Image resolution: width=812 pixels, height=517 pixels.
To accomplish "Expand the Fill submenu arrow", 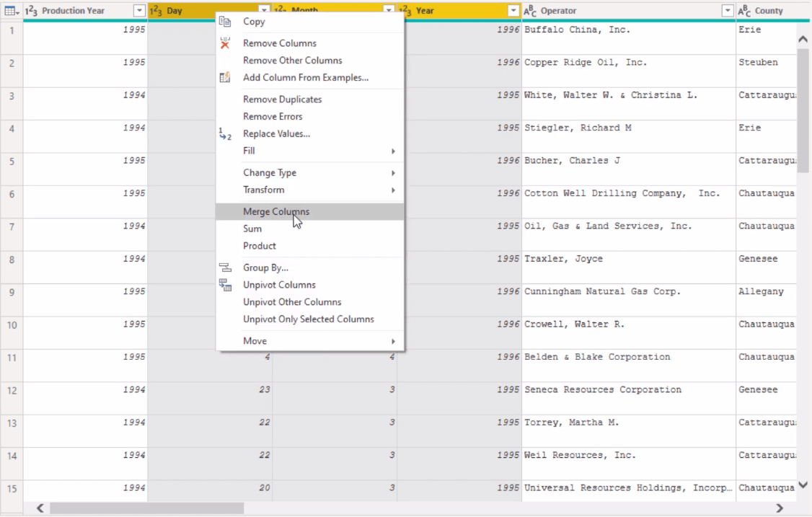I will tap(394, 151).
